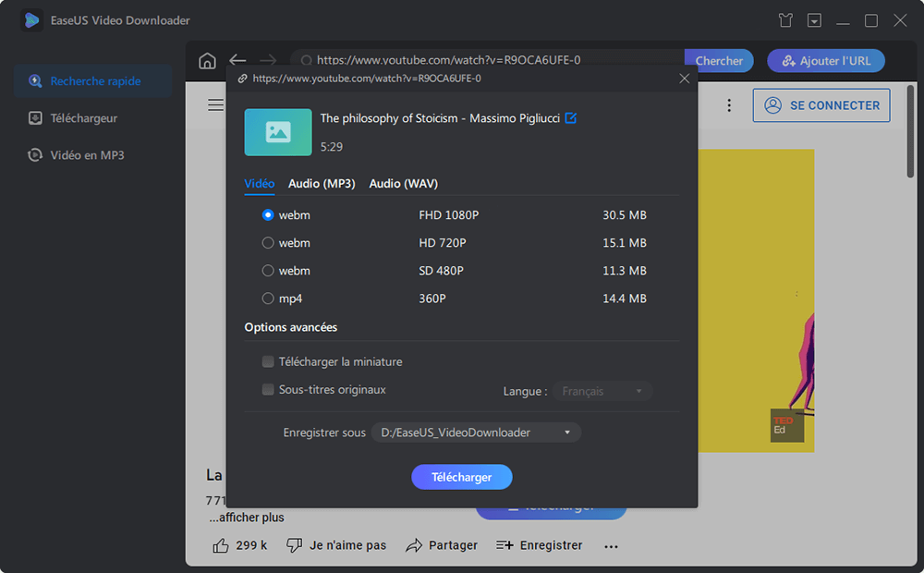Viewport: 924px width, 573px height.
Task: Select webm HD 720P radio button
Action: pyautogui.click(x=268, y=243)
